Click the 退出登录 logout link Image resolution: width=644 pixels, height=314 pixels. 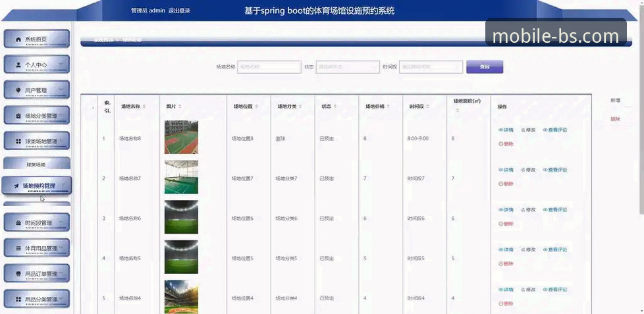[180, 11]
